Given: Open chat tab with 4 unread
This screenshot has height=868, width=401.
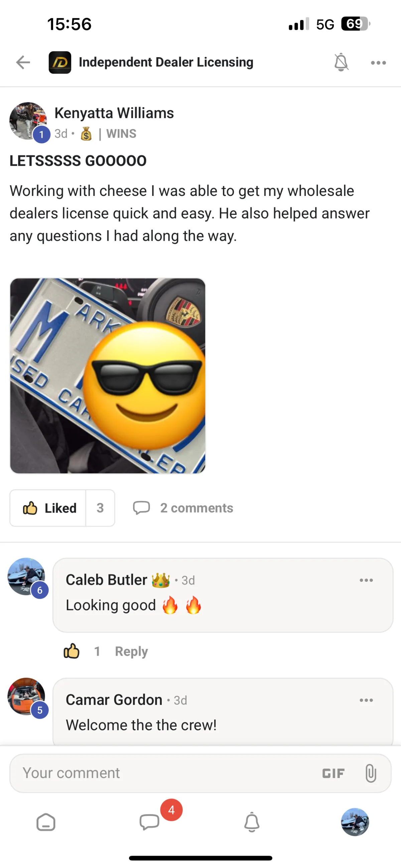Looking at the screenshot, I should pyautogui.click(x=150, y=822).
